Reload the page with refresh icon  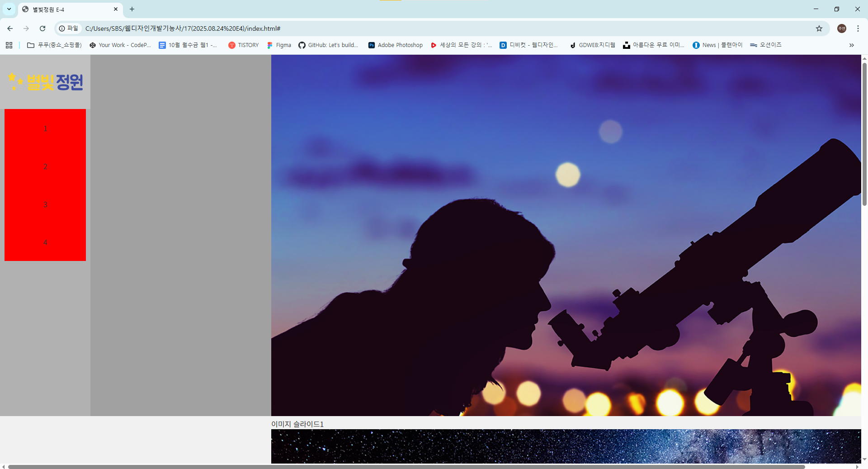[x=42, y=28]
